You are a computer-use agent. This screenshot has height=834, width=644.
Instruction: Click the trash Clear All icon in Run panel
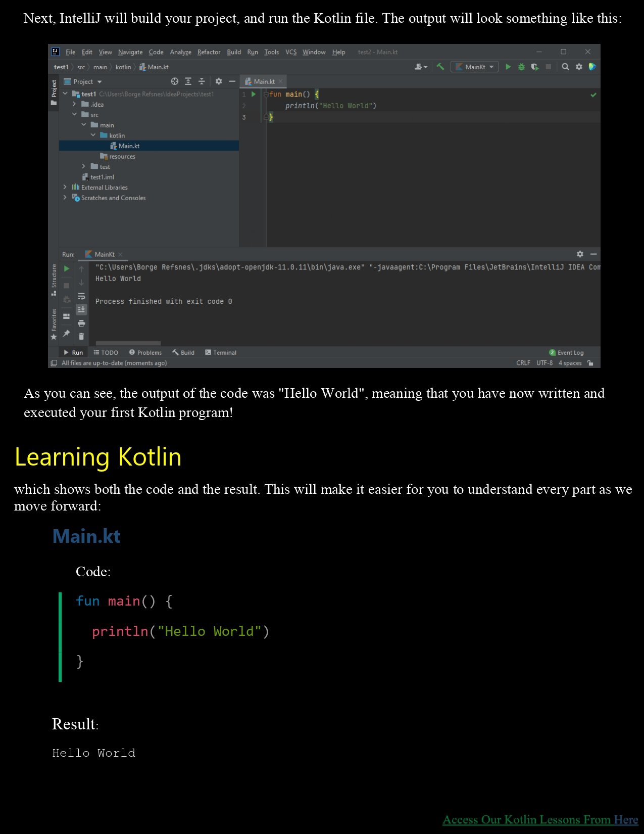click(81, 336)
